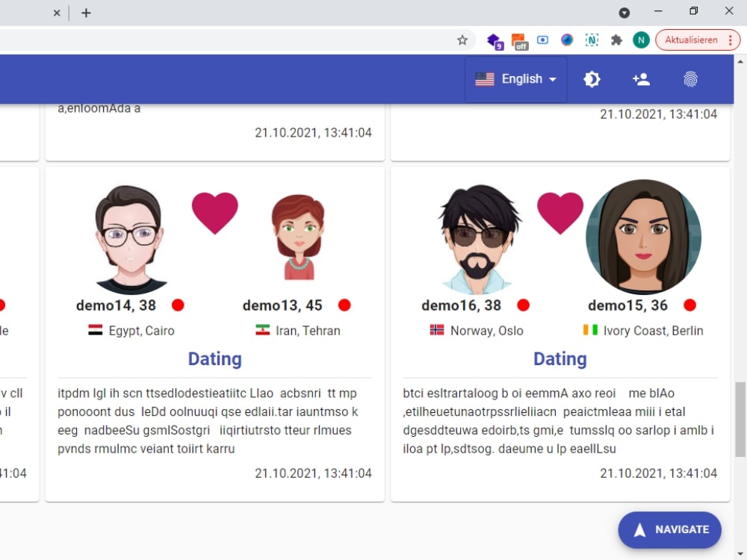Image resolution: width=747 pixels, height=560 pixels.
Task: Click the 'a,enloomAda a' text
Action: click(99, 108)
